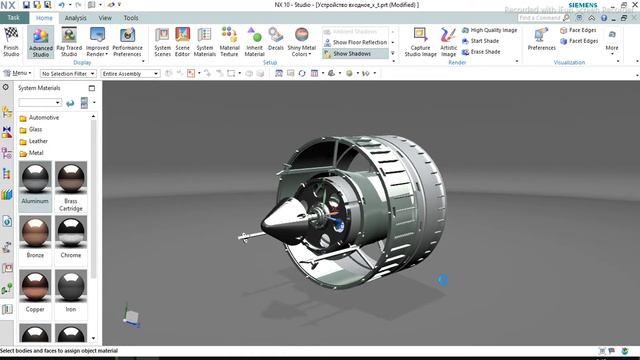Toggle Advanced Studio display mode
This screenshot has height=360, width=640.
41,42
